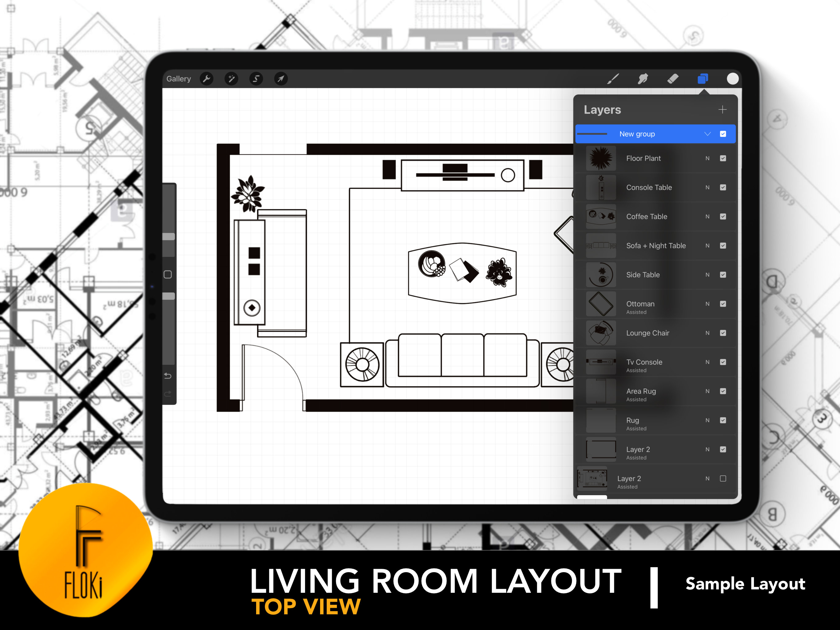Click the brush size slider handle
Screen dimensions: 840x630
[x=168, y=236]
